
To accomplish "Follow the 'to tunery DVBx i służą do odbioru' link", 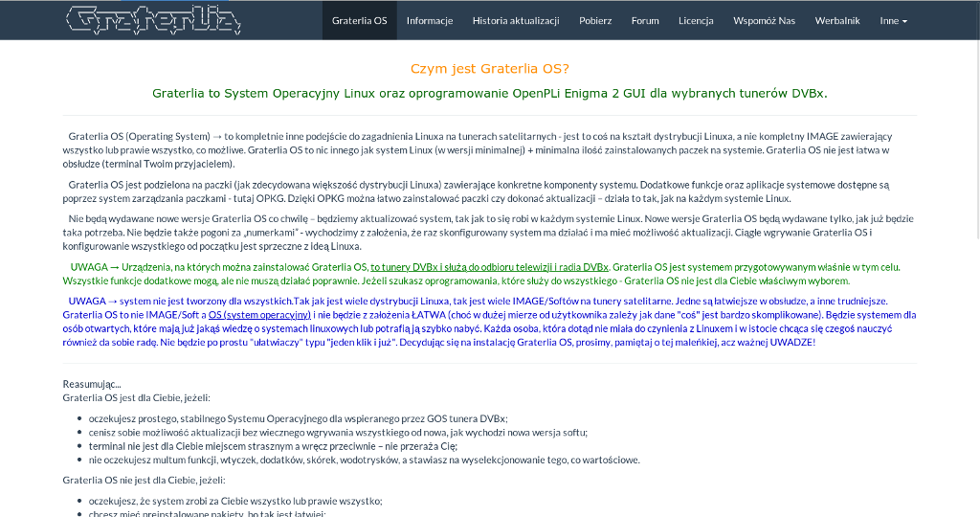I will click(489, 267).
